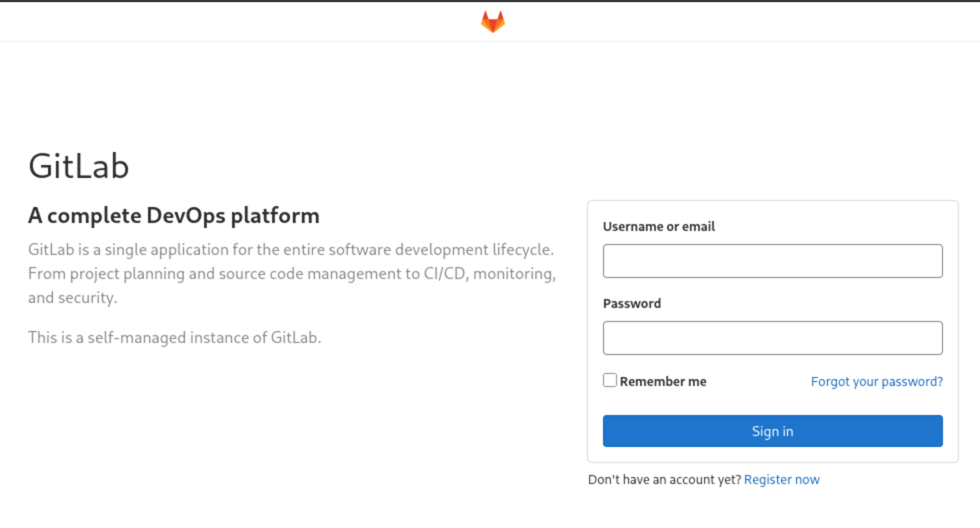Image resolution: width=980 pixels, height=528 pixels.
Task: Click the A complete DevOps platform heading
Action: (173, 215)
